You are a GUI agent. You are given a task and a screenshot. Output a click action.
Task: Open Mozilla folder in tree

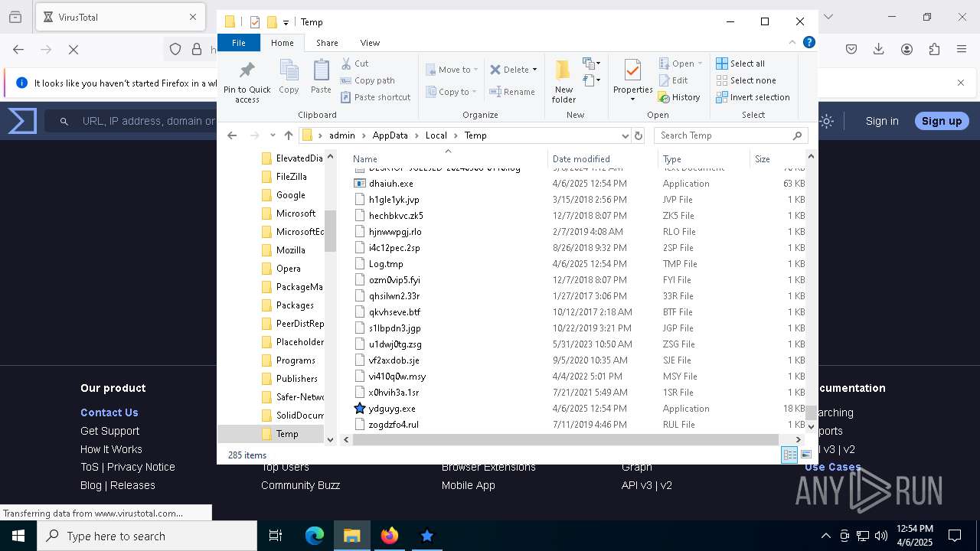[x=290, y=250]
